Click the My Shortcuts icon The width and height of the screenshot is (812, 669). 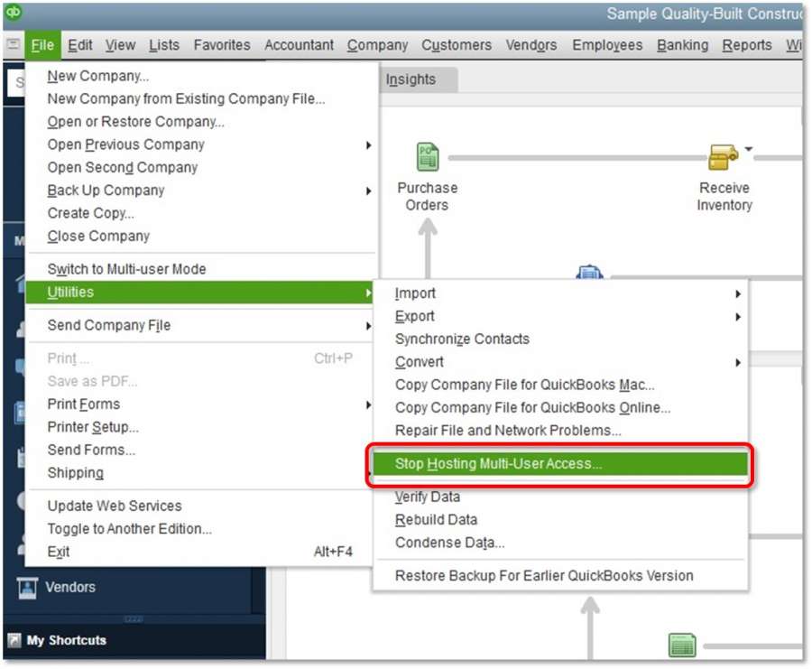point(14,641)
